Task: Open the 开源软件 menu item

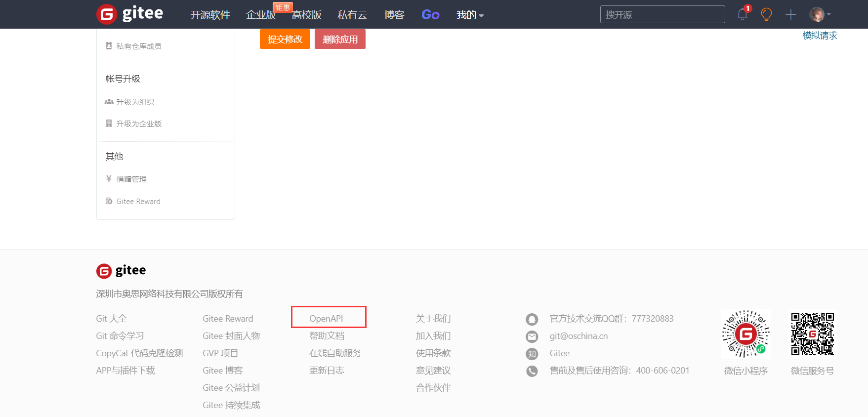Action: point(210,15)
